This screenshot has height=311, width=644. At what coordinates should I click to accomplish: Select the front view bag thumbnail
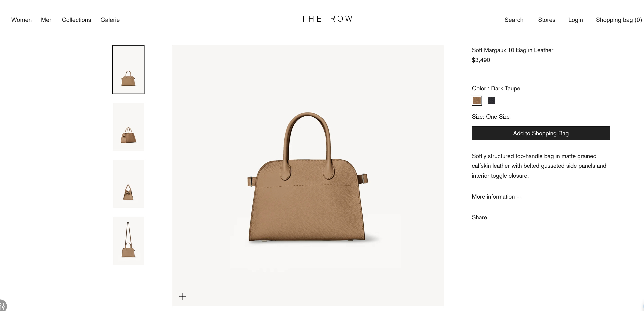128,69
